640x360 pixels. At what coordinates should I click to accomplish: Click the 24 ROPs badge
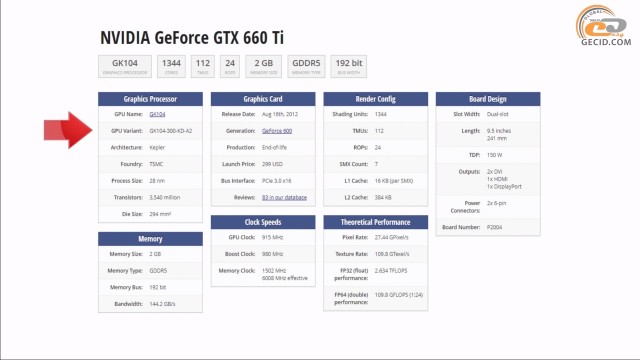(230, 66)
